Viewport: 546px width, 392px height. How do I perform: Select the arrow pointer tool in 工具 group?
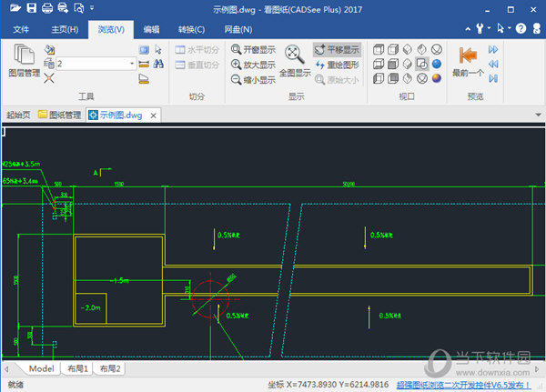pyautogui.click(x=158, y=49)
